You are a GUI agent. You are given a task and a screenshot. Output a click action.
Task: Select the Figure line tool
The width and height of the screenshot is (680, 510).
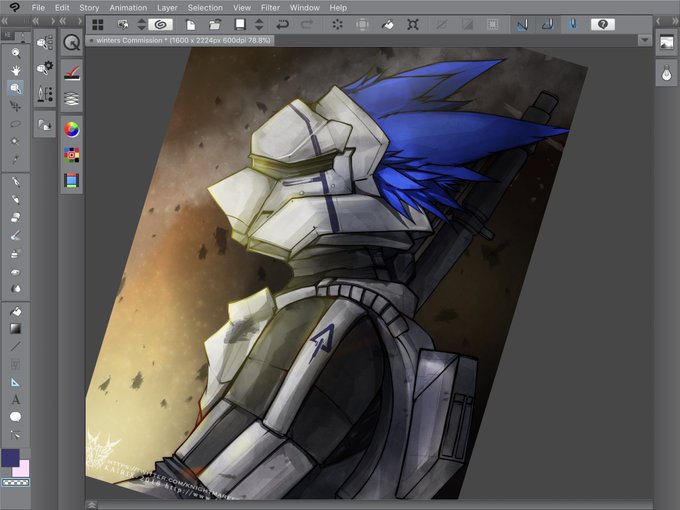tap(16, 347)
